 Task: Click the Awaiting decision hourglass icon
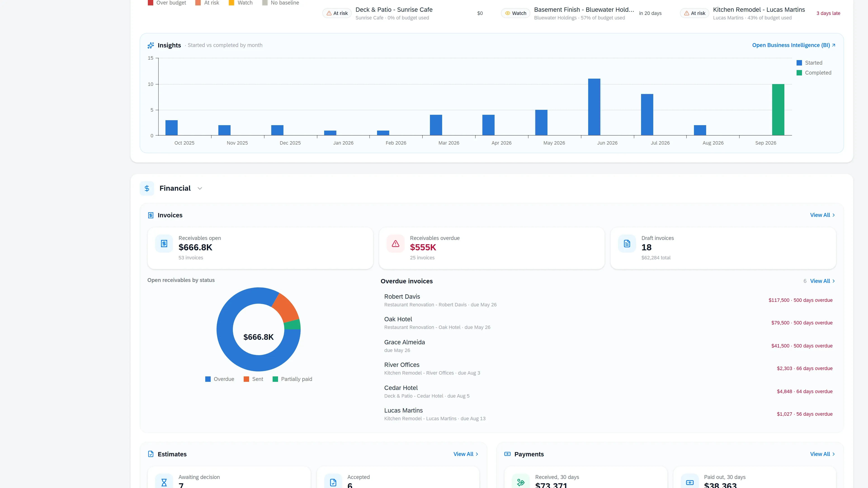tap(164, 482)
